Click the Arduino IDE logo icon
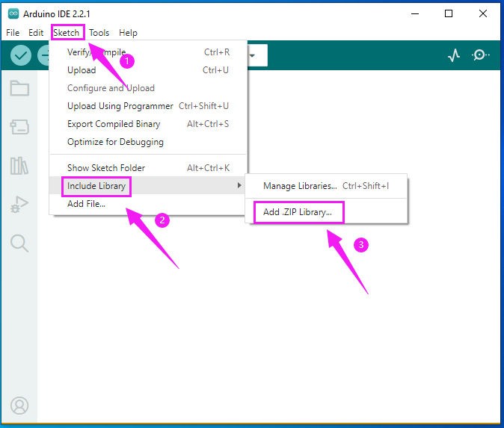 [x=13, y=13]
